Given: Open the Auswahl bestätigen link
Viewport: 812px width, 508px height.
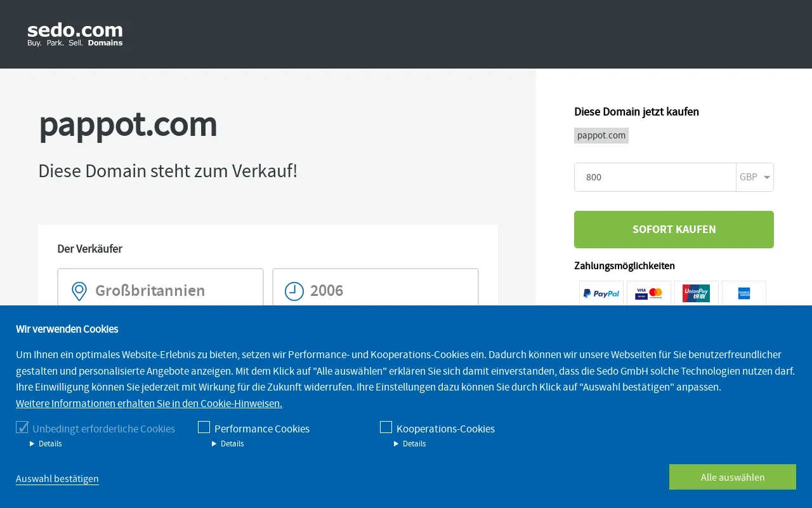Looking at the screenshot, I should click(57, 479).
